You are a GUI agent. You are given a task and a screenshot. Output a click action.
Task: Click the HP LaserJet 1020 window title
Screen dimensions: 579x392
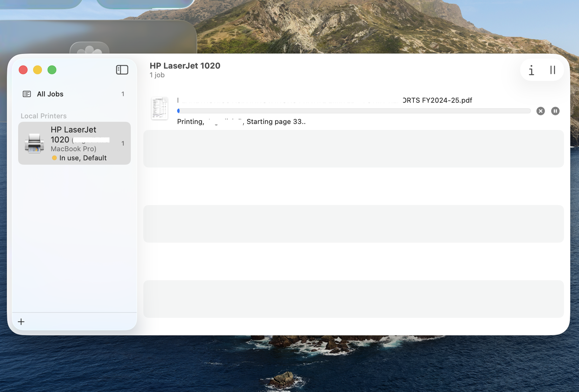click(x=185, y=66)
